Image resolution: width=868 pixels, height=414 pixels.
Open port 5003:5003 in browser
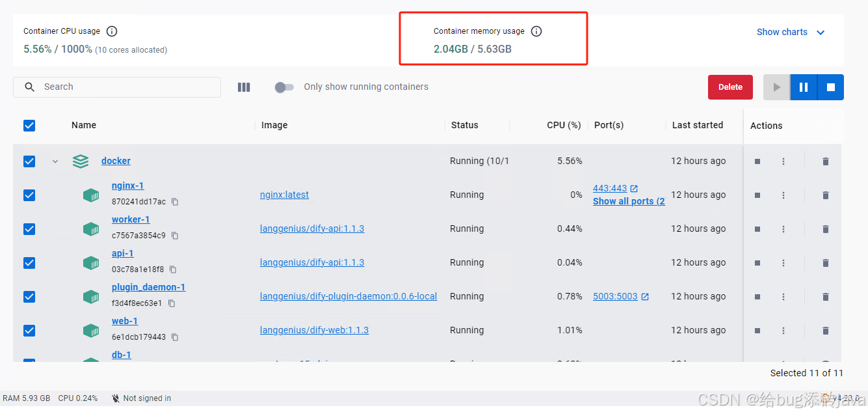(620, 296)
